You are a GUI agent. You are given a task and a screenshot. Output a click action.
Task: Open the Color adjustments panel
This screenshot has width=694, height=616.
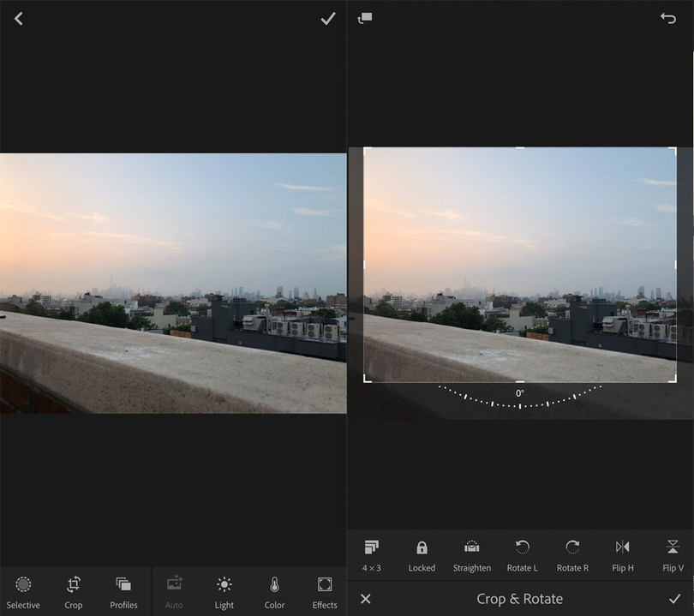274,592
